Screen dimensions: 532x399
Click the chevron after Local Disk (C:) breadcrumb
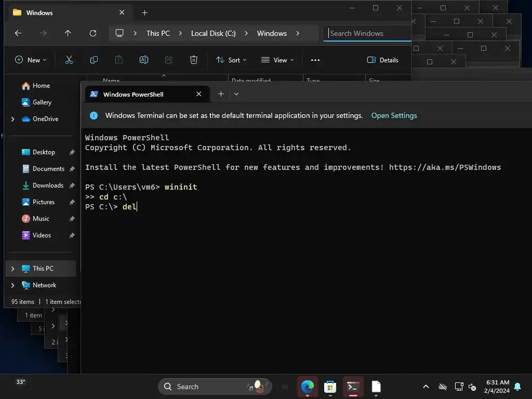(x=246, y=33)
